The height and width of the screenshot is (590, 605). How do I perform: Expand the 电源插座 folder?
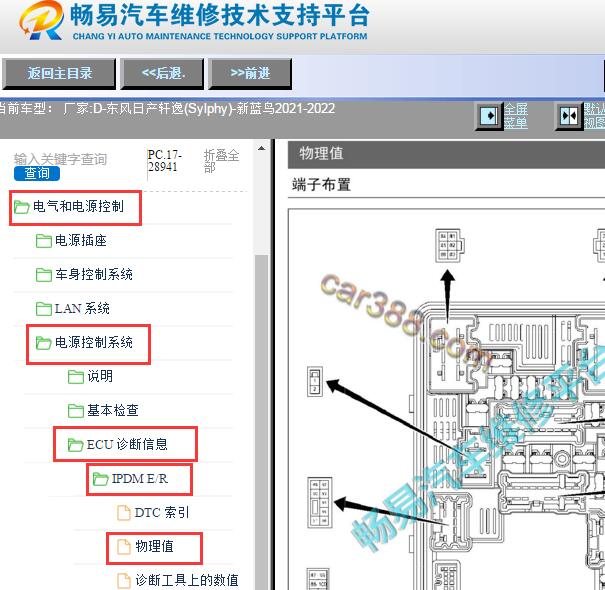click(x=81, y=240)
